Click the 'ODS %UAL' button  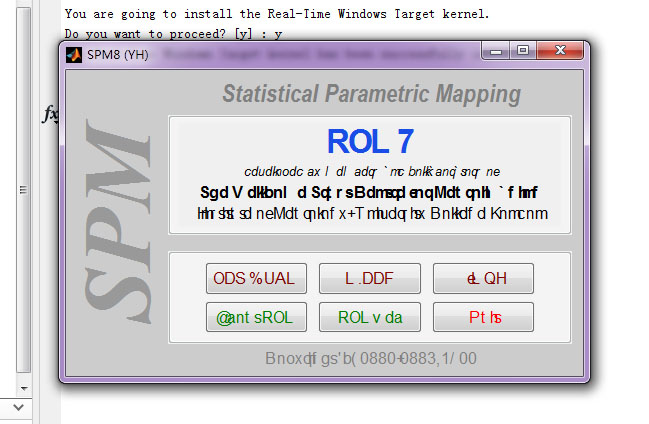click(x=256, y=278)
